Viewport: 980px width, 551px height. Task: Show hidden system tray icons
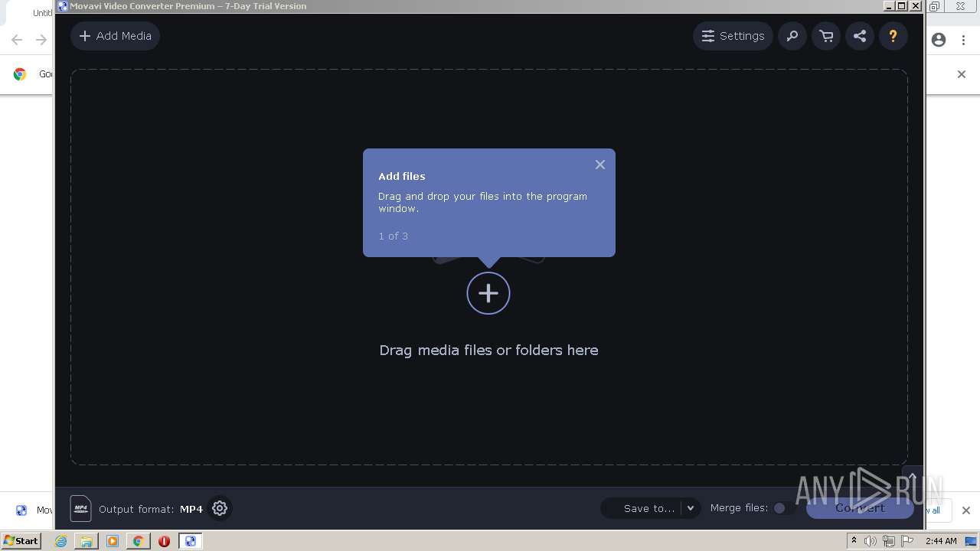coord(854,541)
